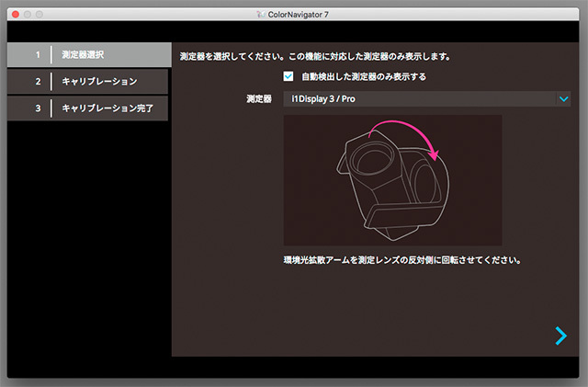Close the ColorNavigator 7 window

(16, 15)
